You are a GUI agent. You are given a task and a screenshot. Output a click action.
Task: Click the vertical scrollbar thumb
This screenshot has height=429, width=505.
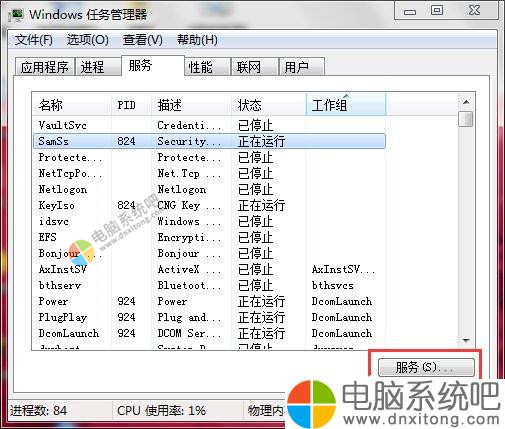click(x=466, y=119)
